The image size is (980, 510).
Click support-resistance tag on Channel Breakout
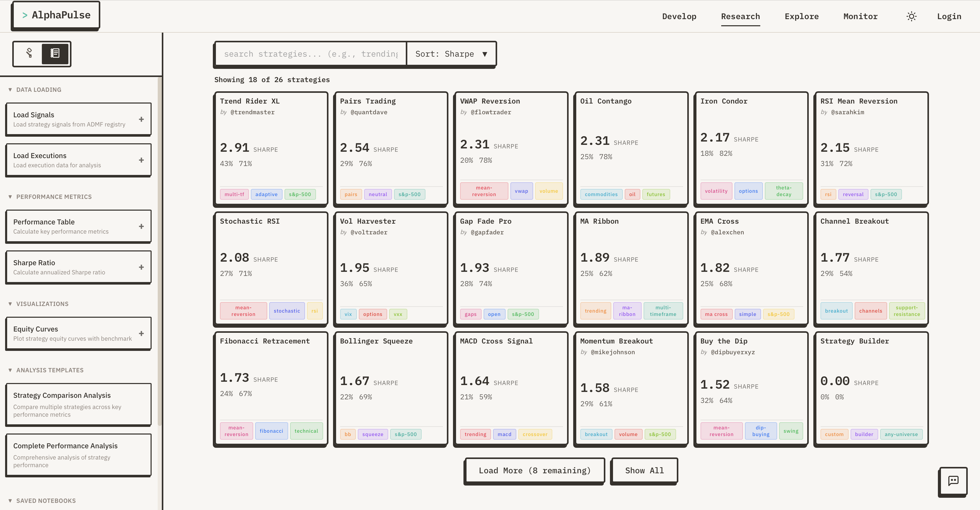pos(906,311)
